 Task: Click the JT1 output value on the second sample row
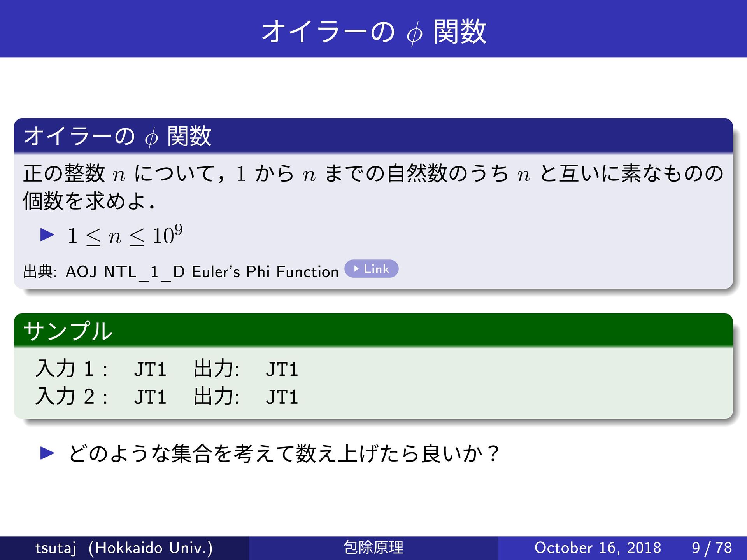[282, 397]
